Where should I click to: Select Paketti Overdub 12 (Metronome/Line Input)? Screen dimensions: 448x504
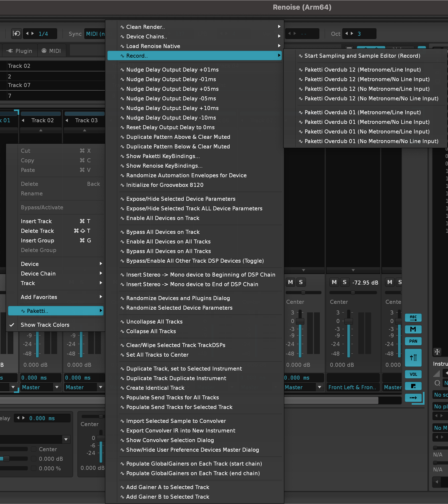362,70
